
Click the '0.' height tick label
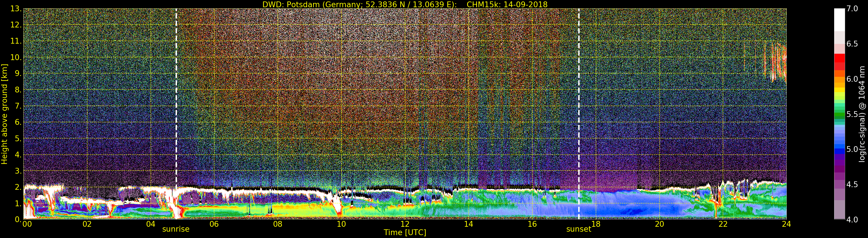click(18, 220)
